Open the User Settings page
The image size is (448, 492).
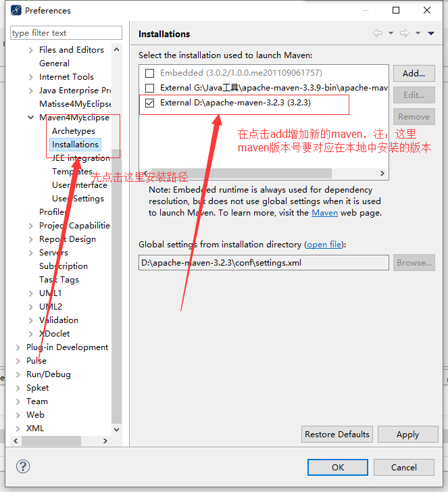tap(78, 199)
